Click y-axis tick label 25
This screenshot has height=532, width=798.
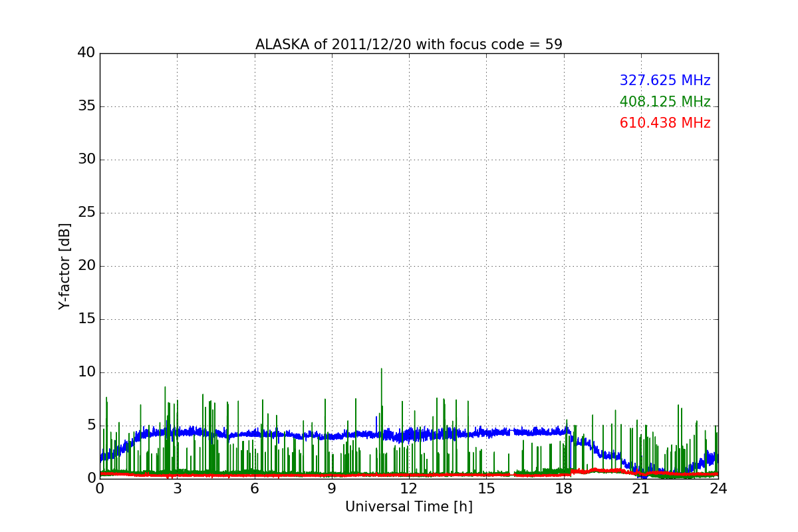tap(86, 213)
